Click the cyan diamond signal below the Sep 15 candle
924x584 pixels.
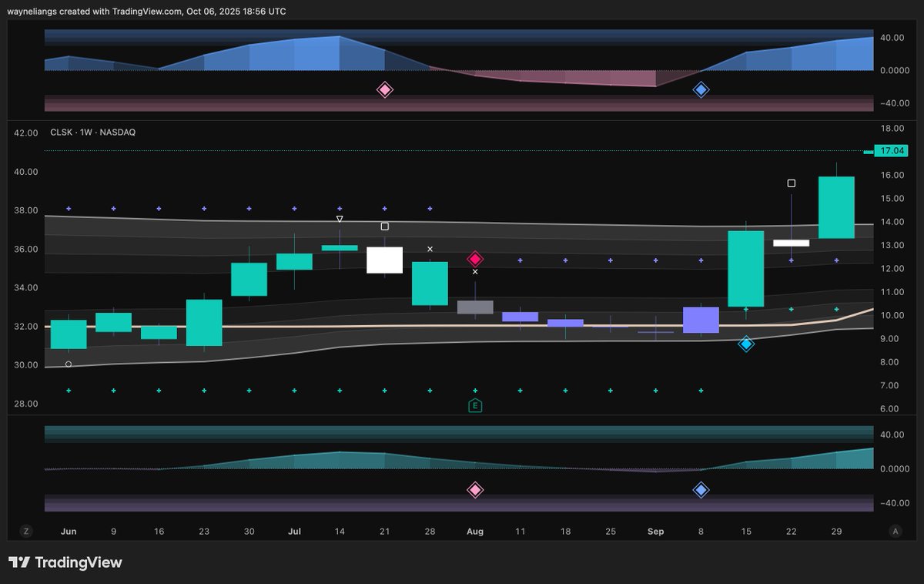point(745,344)
